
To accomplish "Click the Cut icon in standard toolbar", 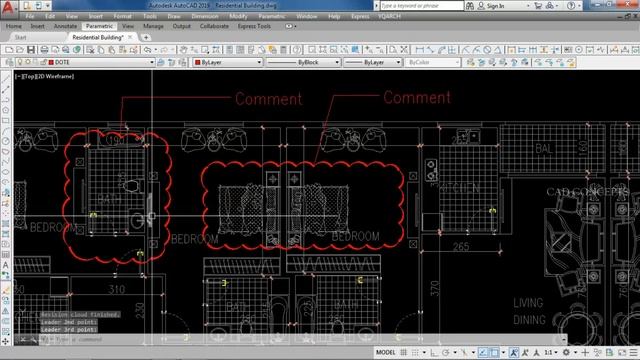I will pos(90,50).
